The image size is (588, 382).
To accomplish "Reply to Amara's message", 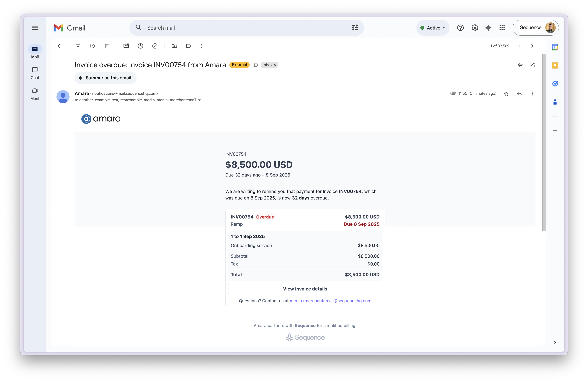I will [519, 94].
